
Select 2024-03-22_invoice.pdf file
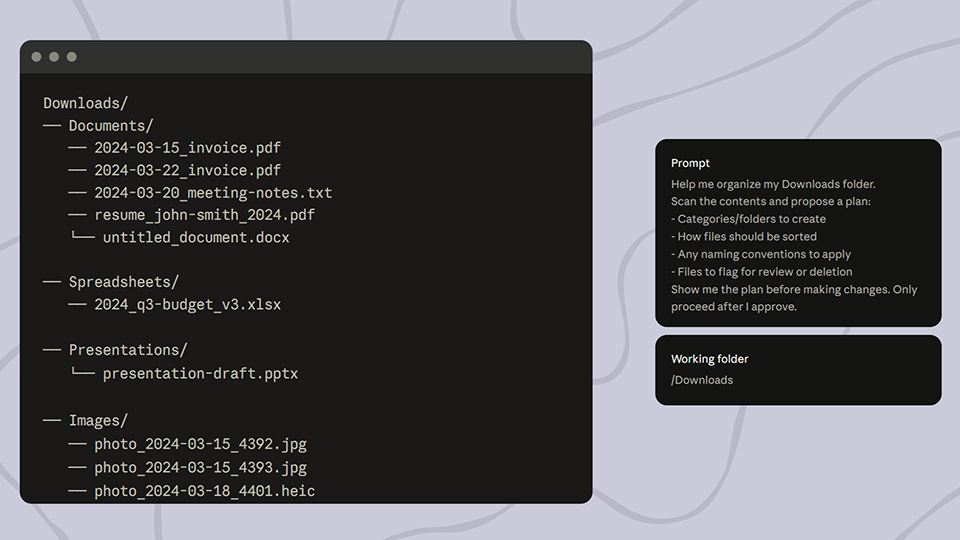tap(187, 171)
